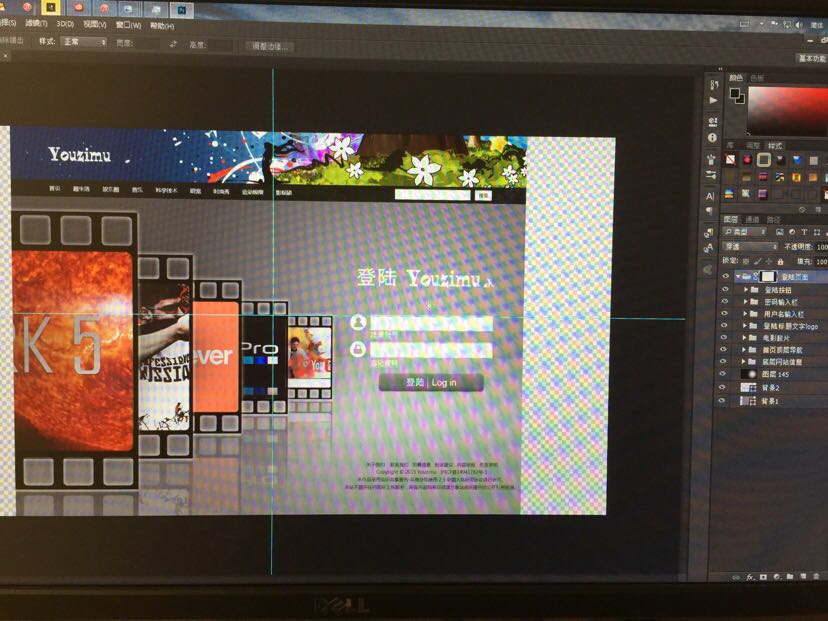This screenshot has height=621, width=828.
Task: Collapse the 登陆页面 layer group arrow
Action: 738,276
